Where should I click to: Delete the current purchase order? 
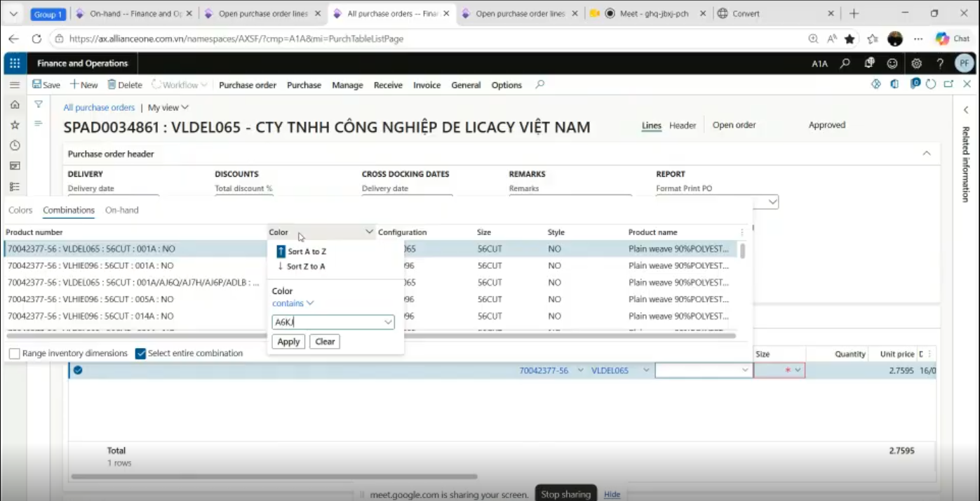[x=125, y=85]
